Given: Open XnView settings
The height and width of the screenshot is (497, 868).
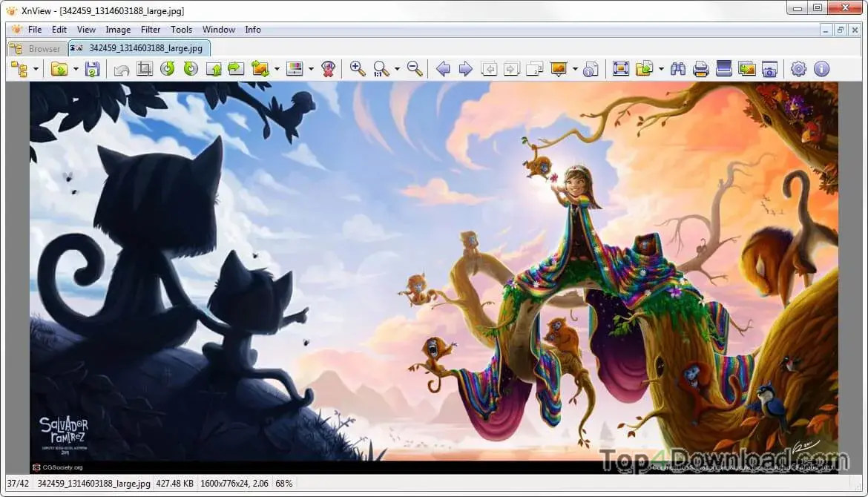Looking at the screenshot, I should pos(799,68).
